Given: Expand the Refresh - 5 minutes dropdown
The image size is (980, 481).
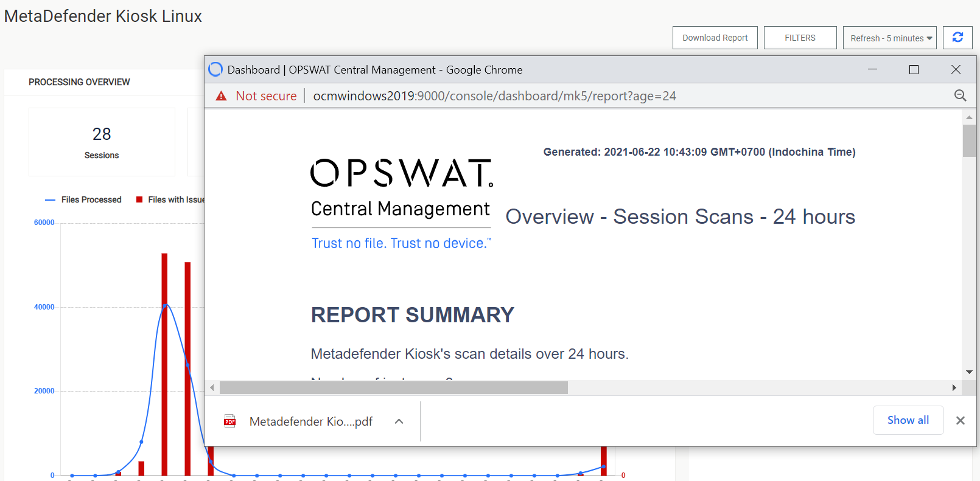Looking at the screenshot, I should [x=889, y=38].
